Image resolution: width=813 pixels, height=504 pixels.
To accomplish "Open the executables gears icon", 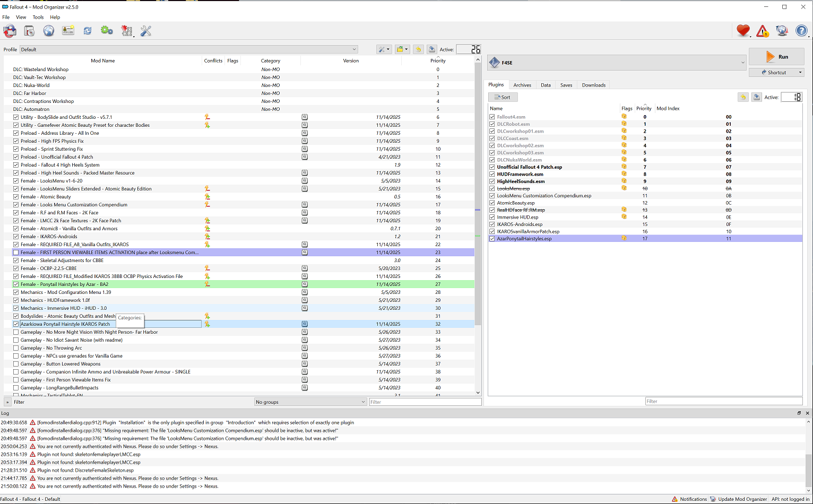I will click(107, 31).
